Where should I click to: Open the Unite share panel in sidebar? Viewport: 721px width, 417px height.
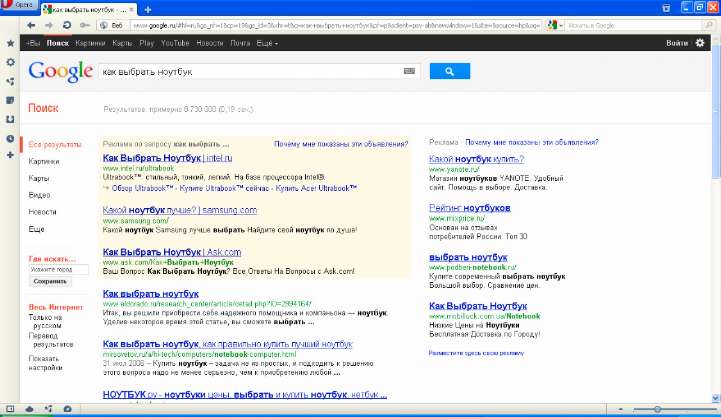click(x=10, y=81)
